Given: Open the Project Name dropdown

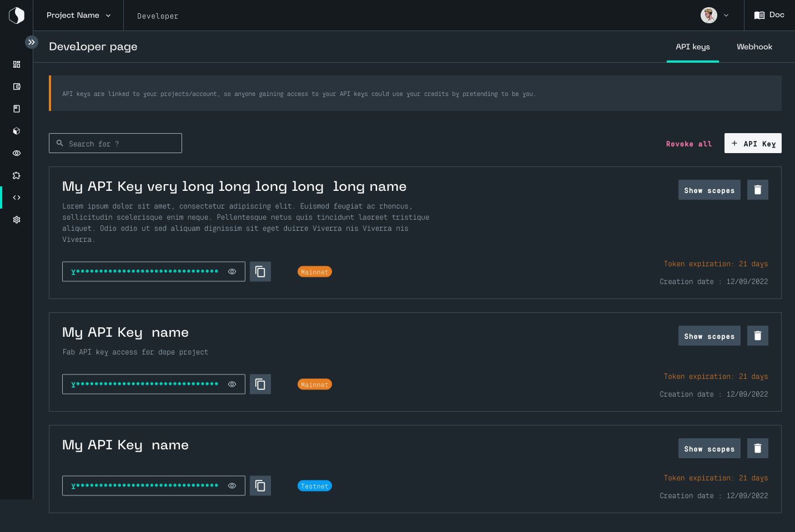Looking at the screenshot, I should point(78,16).
